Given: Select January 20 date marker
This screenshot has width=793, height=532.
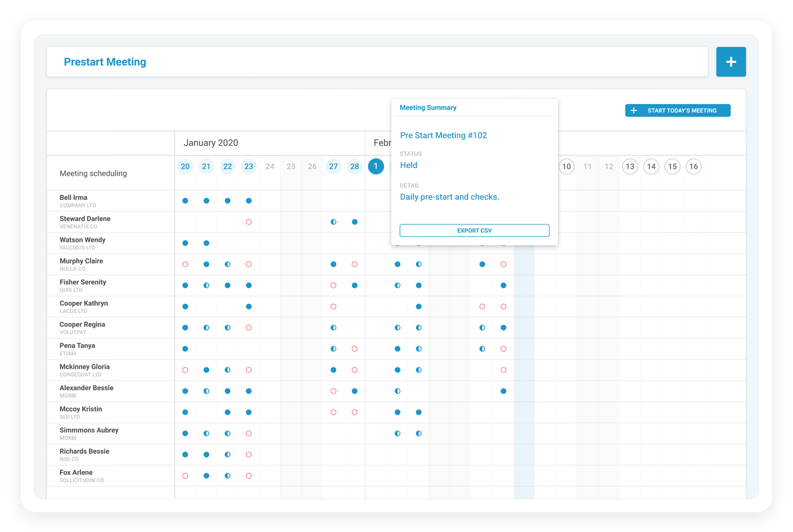Looking at the screenshot, I should [185, 167].
